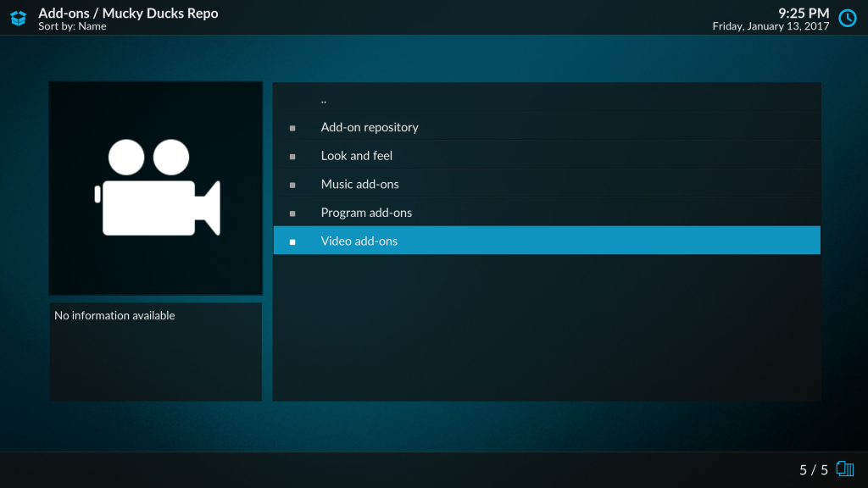This screenshot has width=868, height=488.
Task: Click the bullet icon beside Look and feel
Action: (x=292, y=157)
